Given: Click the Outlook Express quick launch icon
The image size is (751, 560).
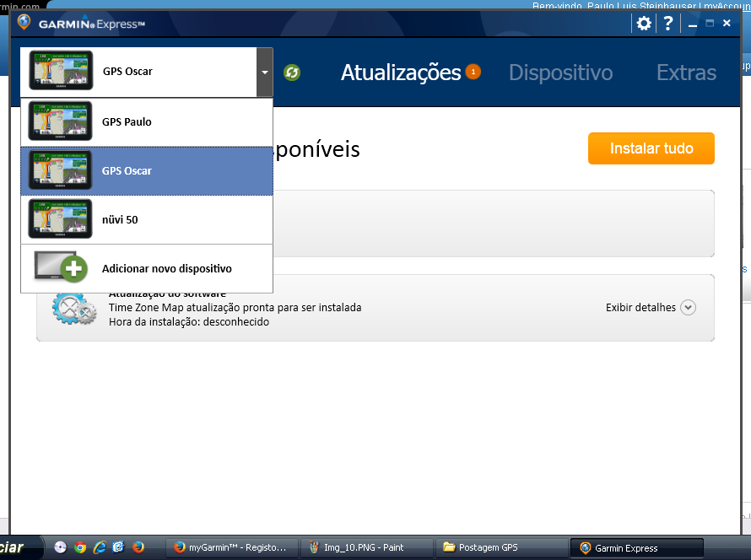Looking at the screenshot, I should (x=118, y=547).
